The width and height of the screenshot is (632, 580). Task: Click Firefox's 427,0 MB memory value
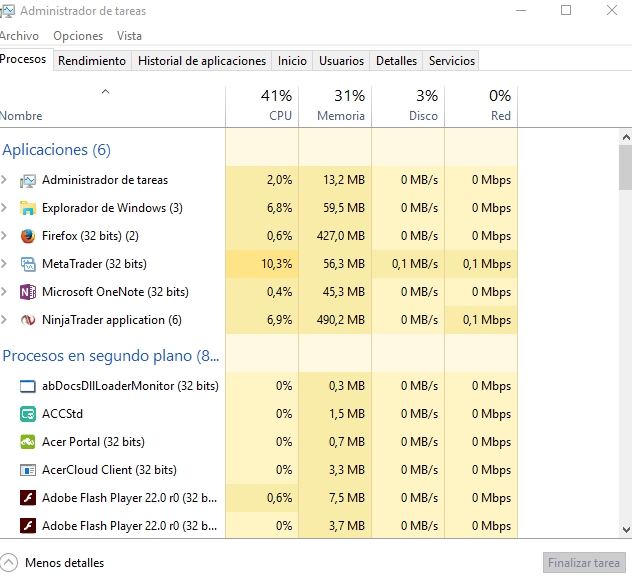pos(341,236)
